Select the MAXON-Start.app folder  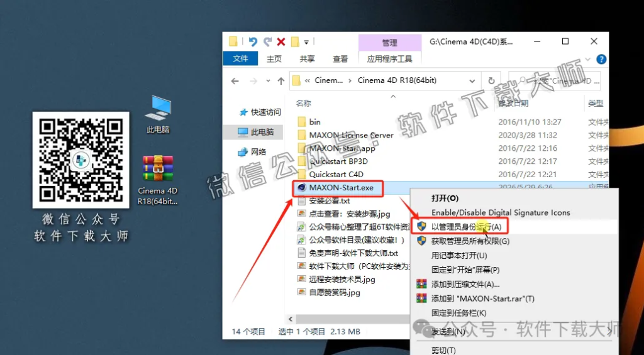[x=336, y=148]
